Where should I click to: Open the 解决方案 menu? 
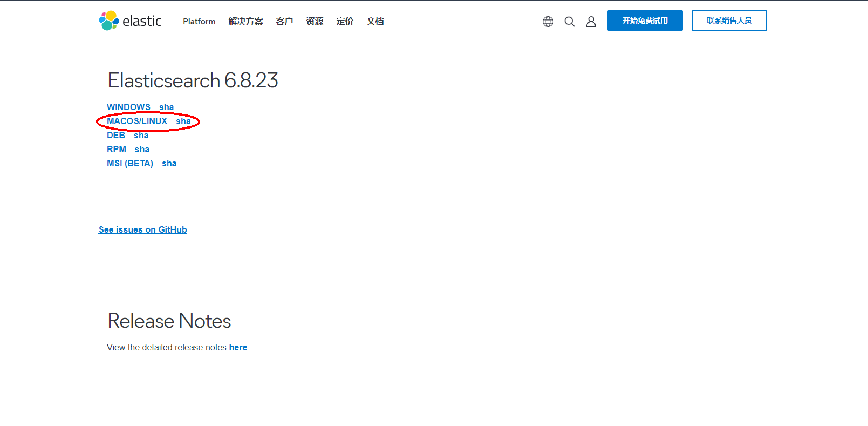tap(245, 22)
